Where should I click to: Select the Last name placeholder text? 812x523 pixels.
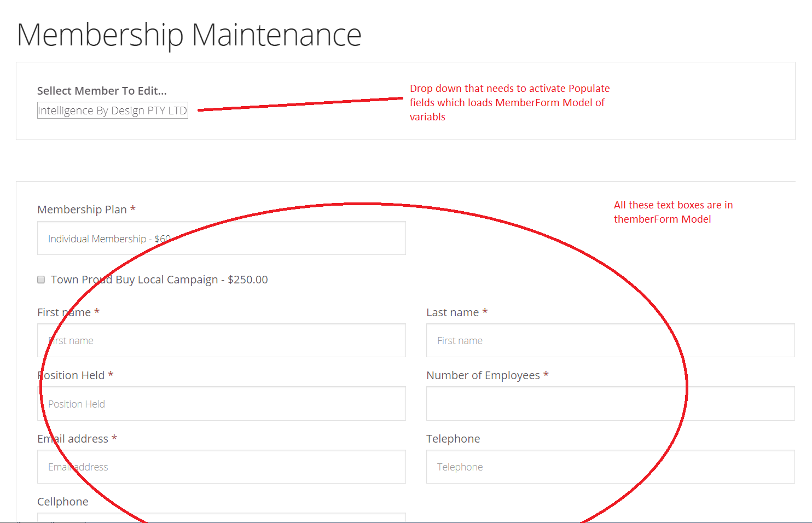pyautogui.click(x=460, y=340)
